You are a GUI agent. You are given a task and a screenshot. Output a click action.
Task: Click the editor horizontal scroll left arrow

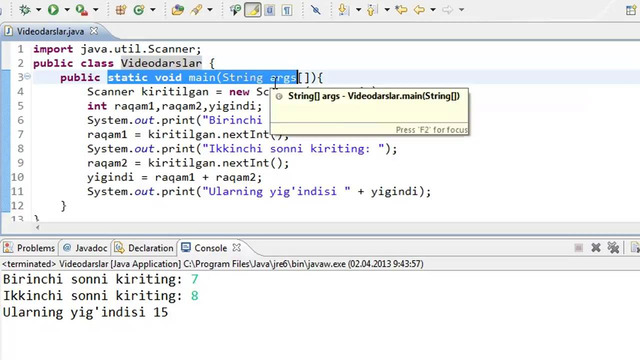click(38, 228)
